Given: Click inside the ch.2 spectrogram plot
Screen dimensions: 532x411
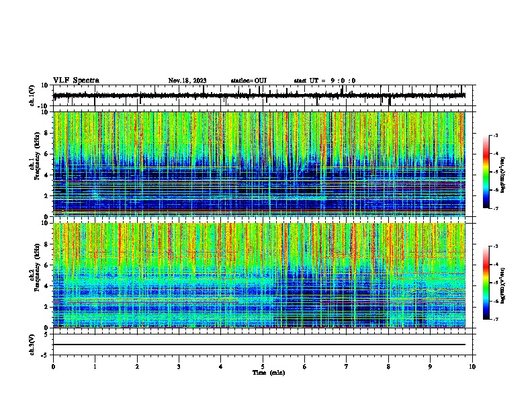Looking at the screenshot, I should 259,275.
